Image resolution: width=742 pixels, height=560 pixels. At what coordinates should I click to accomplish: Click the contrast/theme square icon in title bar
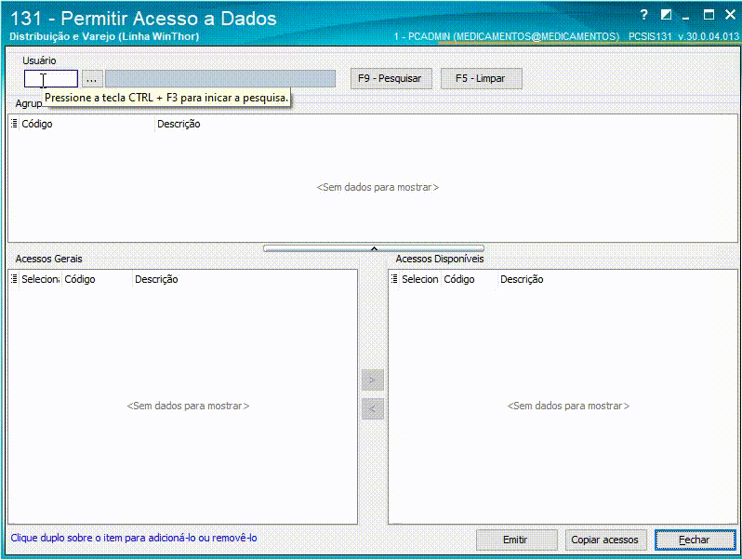click(x=666, y=15)
